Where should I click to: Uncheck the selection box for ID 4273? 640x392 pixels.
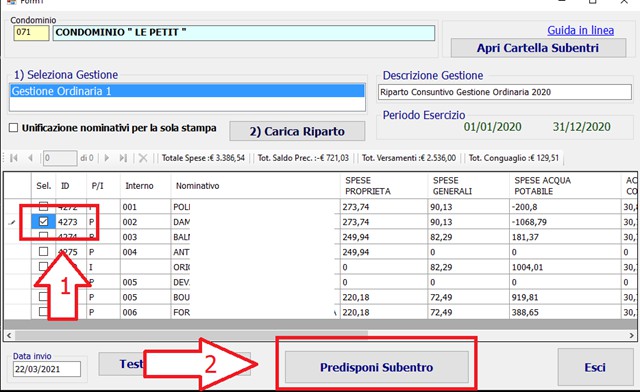[43, 222]
